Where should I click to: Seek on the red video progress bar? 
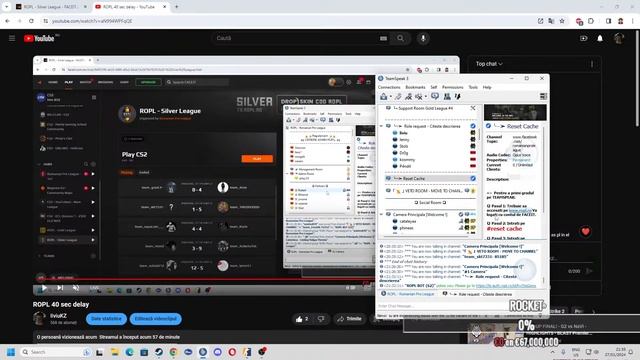point(204,280)
